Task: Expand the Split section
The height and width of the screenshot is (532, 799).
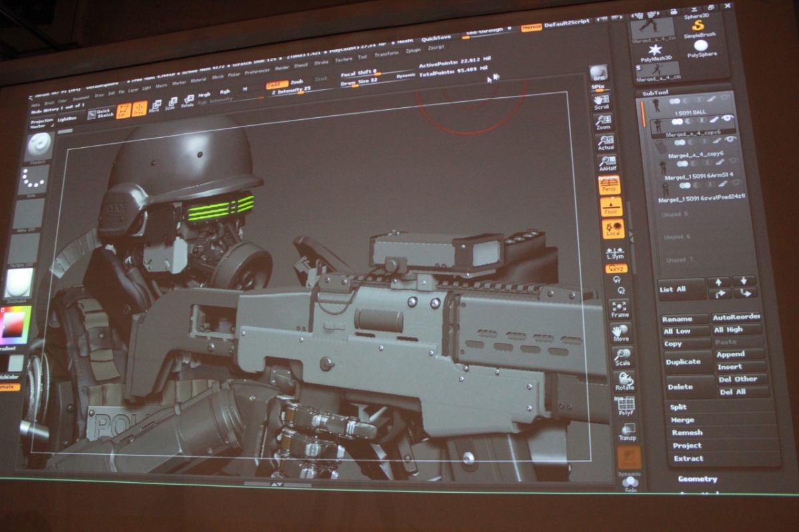Action: coord(678,407)
